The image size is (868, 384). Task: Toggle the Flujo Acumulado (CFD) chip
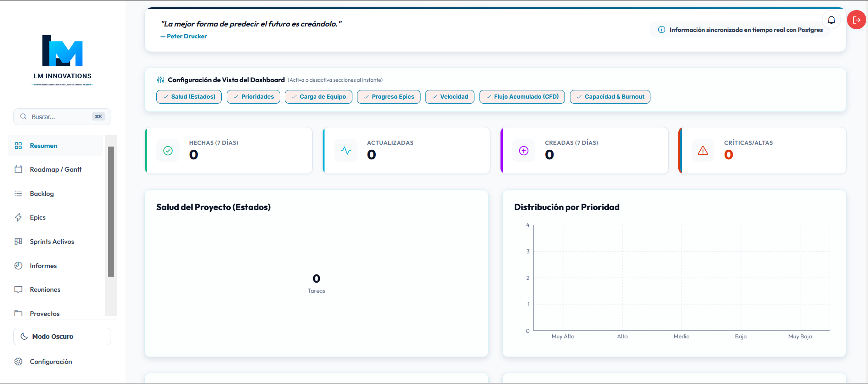tap(522, 97)
